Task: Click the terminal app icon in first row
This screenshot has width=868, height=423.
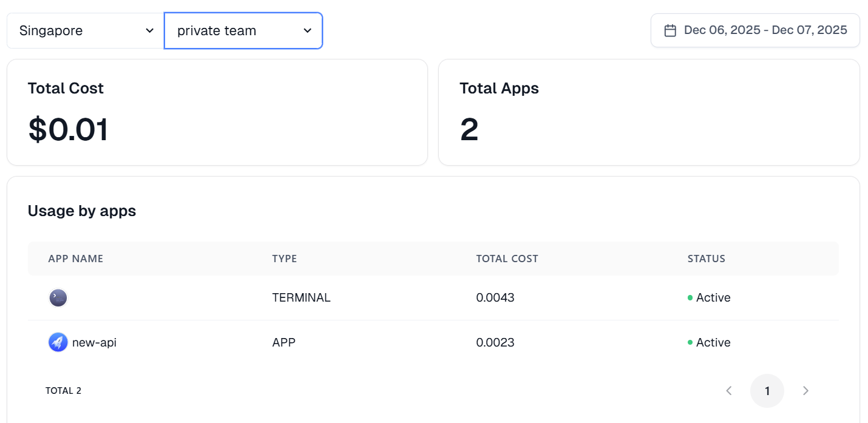Action: pyautogui.click(x=58, y=297)
